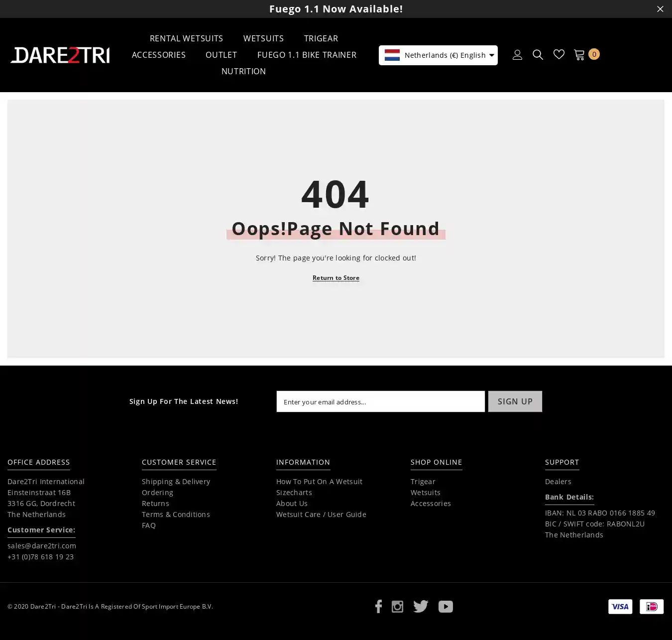Click the Dare2Tri logo
This screenshot has height=640, width=672.
coord(60,55)
